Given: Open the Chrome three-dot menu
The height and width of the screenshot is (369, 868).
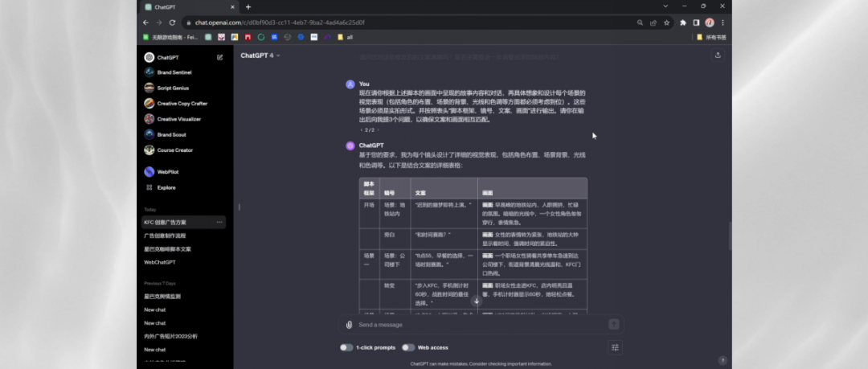Looking at the screenshot, I should [x=723, y=23].
